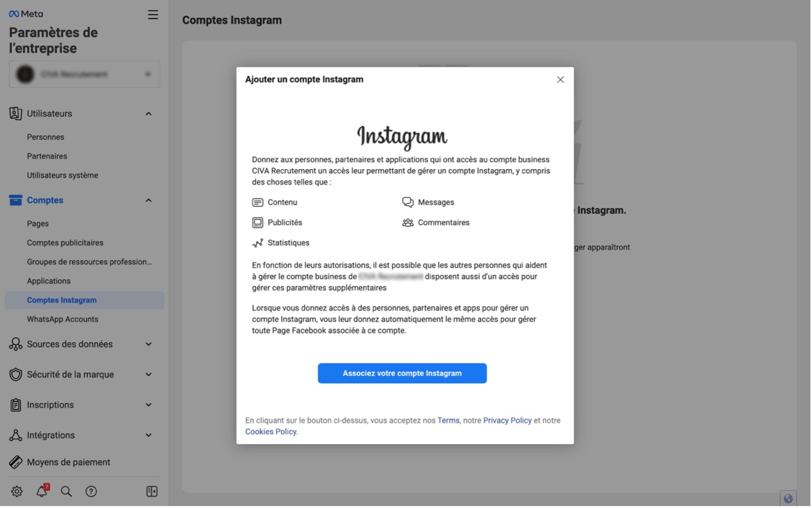Click the Moyens de paiement card icon

[x=15, y=463]
